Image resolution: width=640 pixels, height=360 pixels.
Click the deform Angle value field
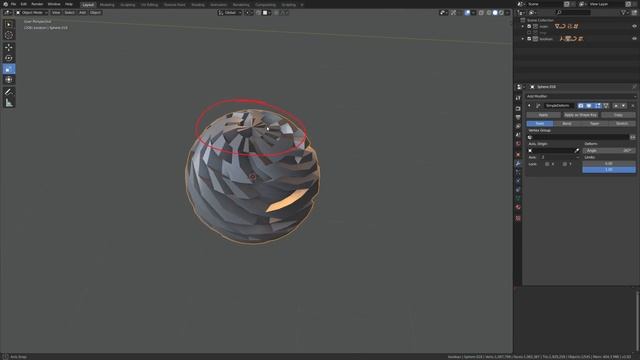click(609, 151)
